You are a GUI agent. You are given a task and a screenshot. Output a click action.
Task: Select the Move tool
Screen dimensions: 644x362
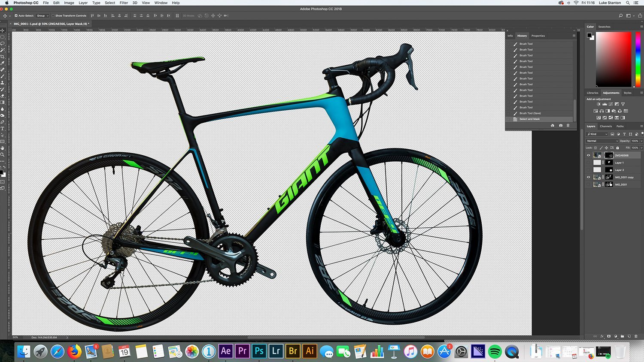coord(3,30)
